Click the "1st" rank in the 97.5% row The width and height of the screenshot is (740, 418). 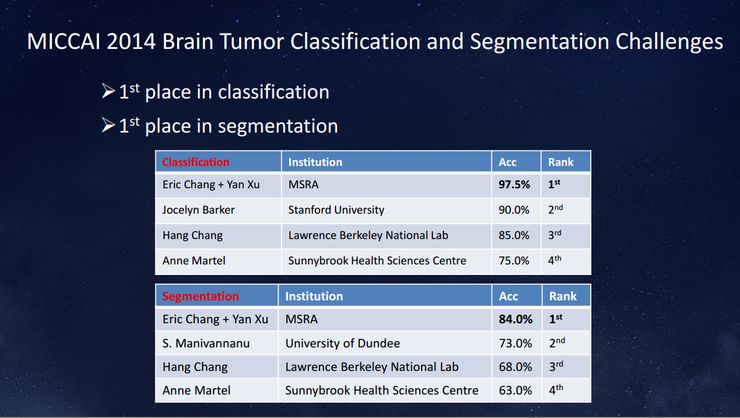[x=554, y=184]
